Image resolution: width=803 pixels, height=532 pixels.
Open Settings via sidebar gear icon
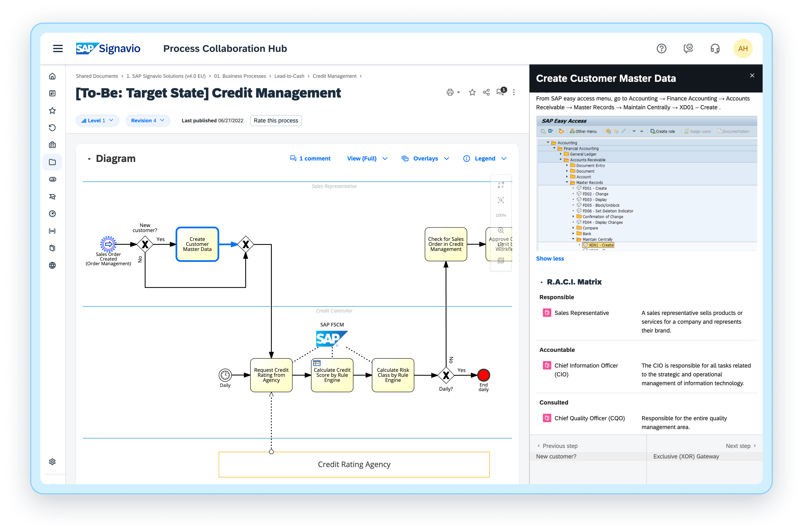pyautogui.click(x=53, y=461)
